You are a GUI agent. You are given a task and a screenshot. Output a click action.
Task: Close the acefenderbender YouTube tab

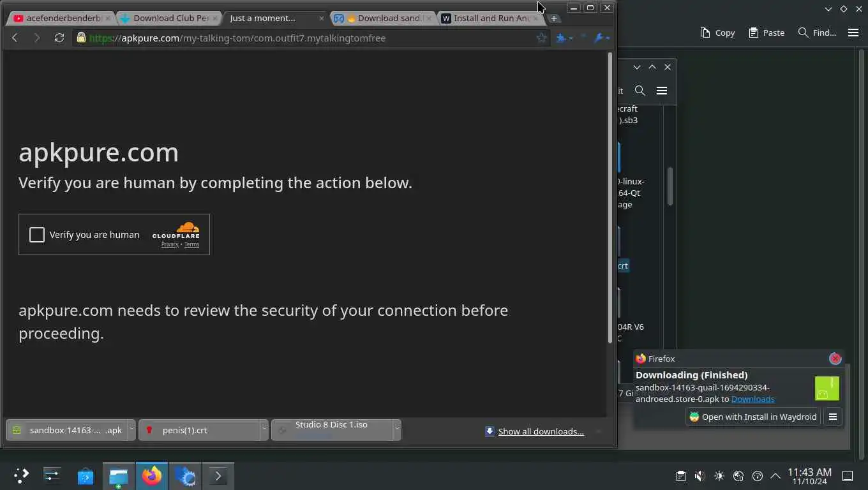[107, 19]
